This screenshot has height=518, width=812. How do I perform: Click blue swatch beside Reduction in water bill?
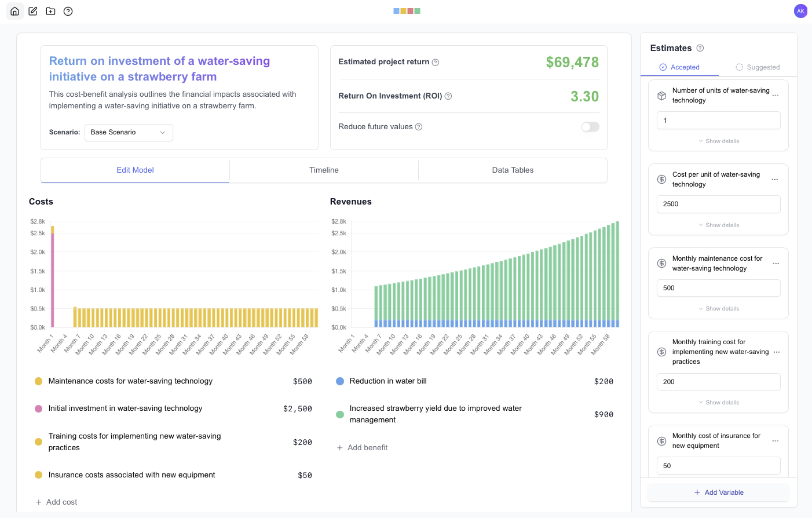(340, 381)
